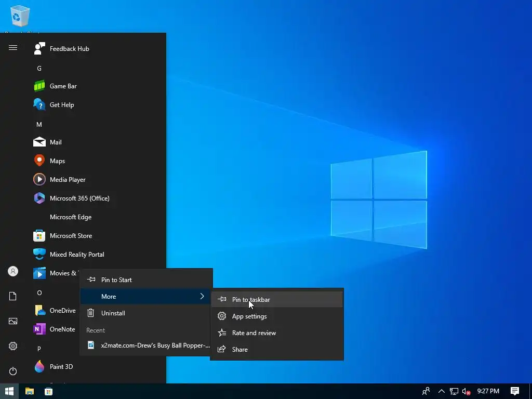The width and height of the screenshot is (532, 399).
Task: Open Mixed Reality Portal icon
Action: (39, 255)
